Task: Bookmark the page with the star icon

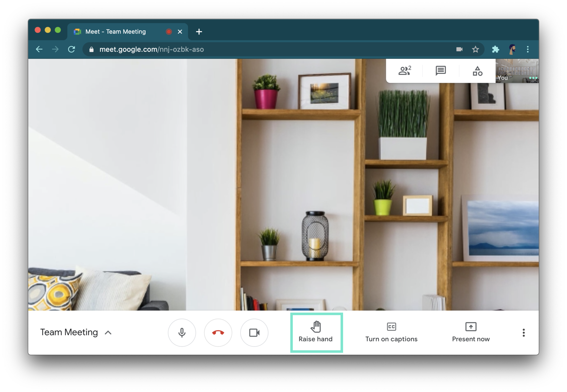Action: (475, 49)
